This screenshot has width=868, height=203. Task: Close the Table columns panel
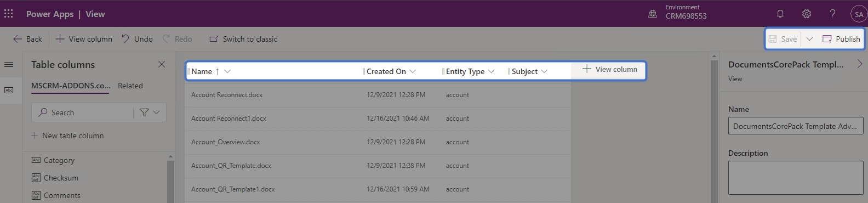coord(162,64)
